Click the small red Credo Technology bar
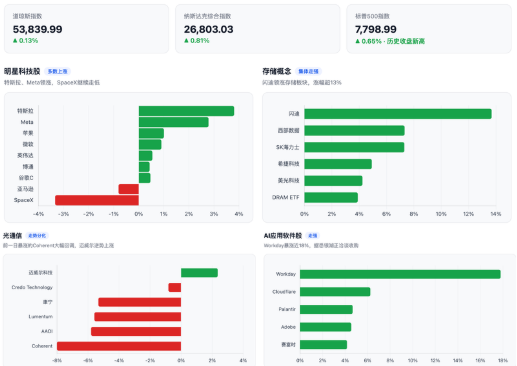Image resolution: width=517 pixels, height=366 pixels. point(175,287)
